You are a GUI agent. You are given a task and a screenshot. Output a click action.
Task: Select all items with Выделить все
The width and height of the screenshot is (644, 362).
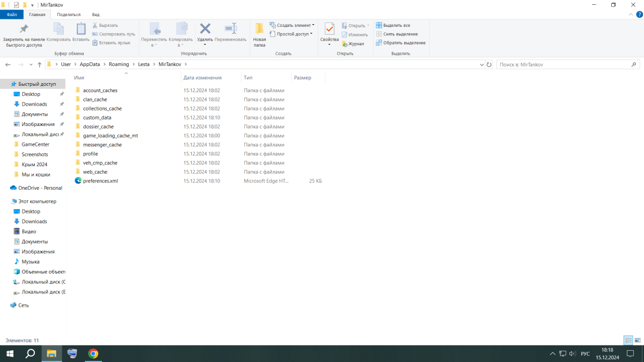(393, 25)
